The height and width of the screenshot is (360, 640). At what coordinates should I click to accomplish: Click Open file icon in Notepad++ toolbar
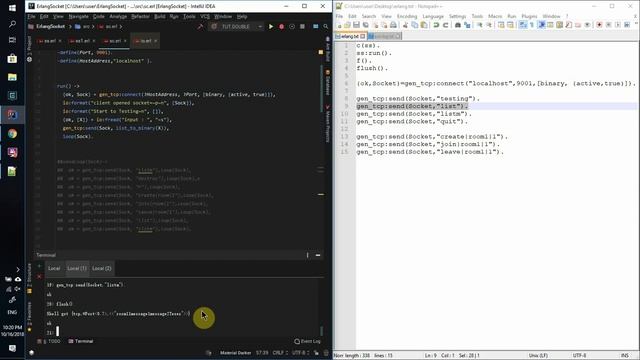click(x=347, y=25)
